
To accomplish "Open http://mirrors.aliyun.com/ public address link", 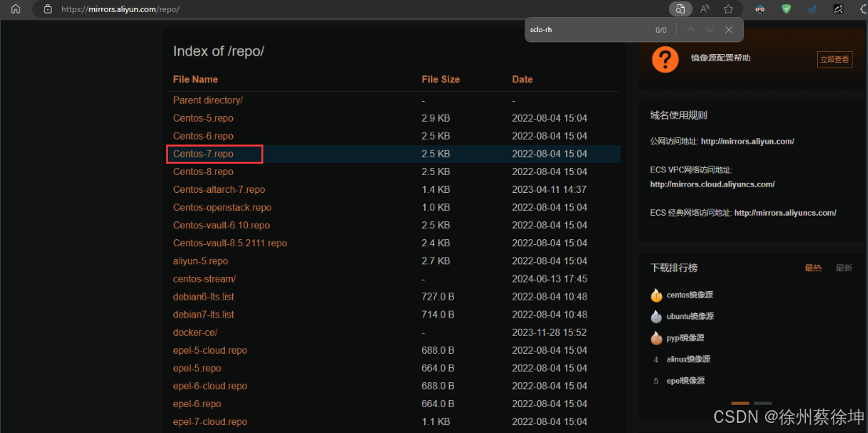I will 747,142.
